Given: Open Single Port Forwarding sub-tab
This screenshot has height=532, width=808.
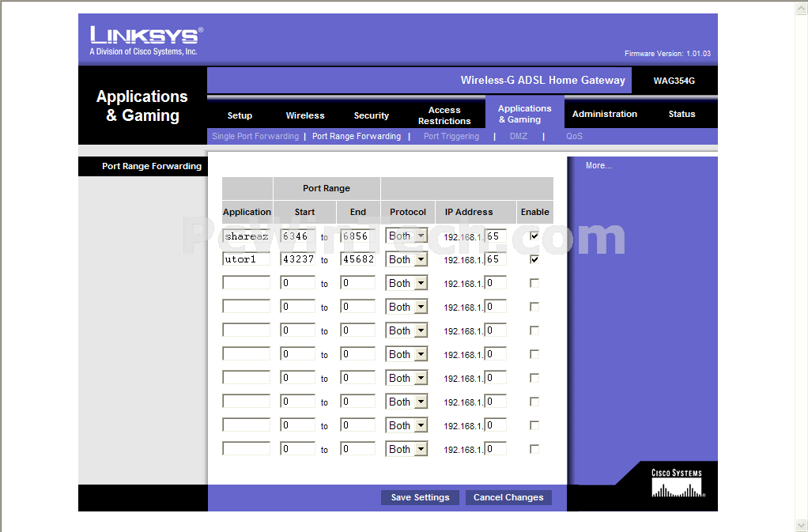Looking at the screenshot, I should 255,136.
